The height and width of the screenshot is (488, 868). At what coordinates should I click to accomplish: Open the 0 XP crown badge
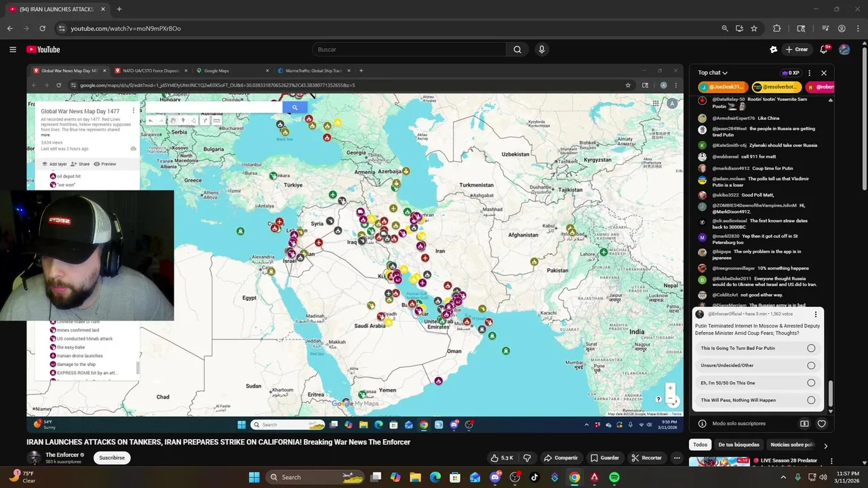791,73
